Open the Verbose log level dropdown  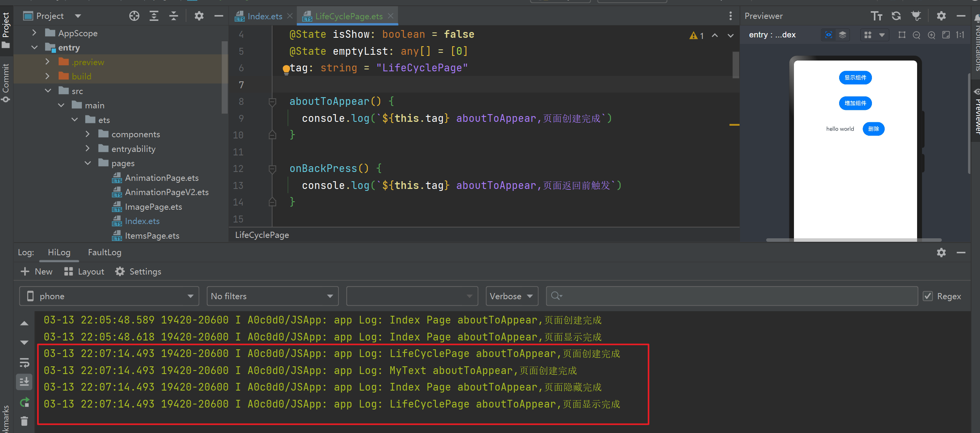click(511, 296)
